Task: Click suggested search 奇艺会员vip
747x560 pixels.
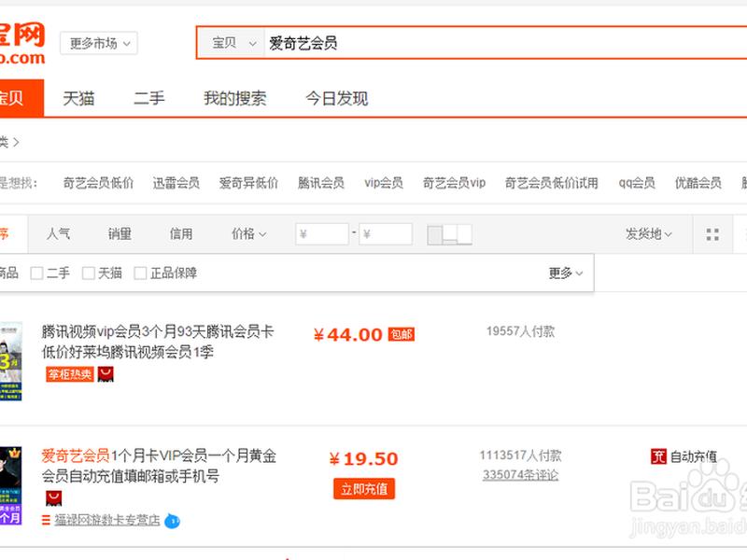Action: (x=454, y=183)
